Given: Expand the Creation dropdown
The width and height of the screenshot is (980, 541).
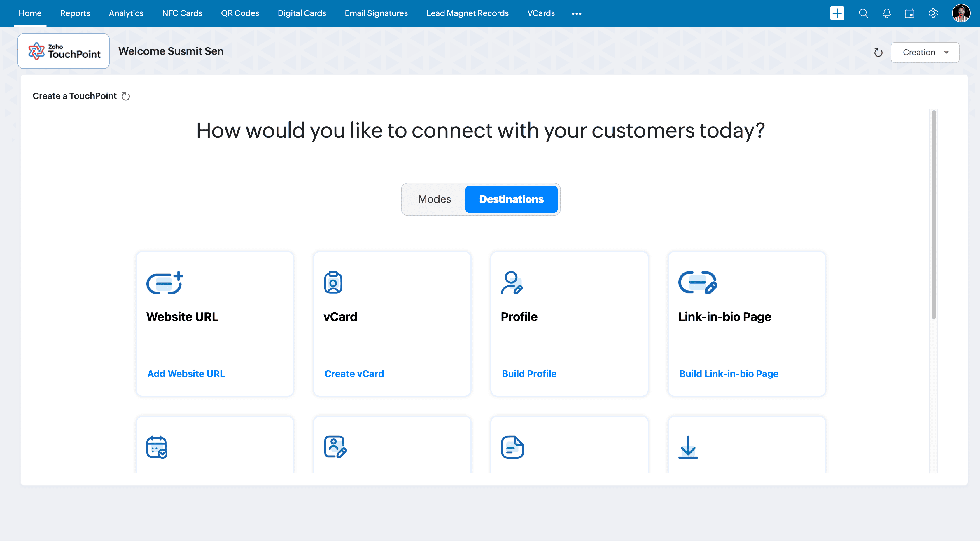Looking at the screenshot, I should 925,53.
